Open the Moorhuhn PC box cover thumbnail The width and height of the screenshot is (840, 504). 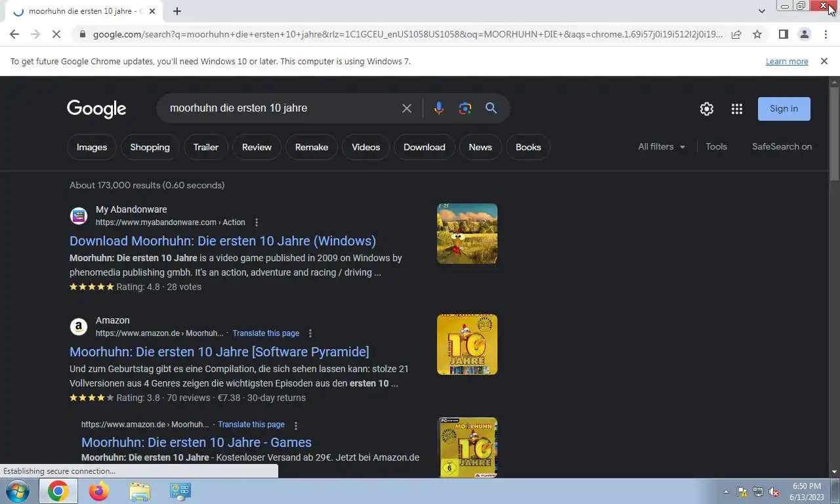coord(467,448)
